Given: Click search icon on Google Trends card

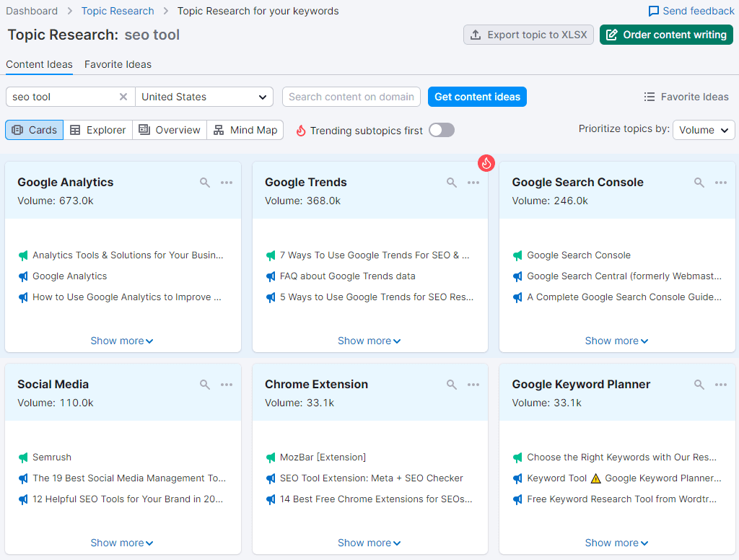Looking at the screenshot, I should click(452, 183).
